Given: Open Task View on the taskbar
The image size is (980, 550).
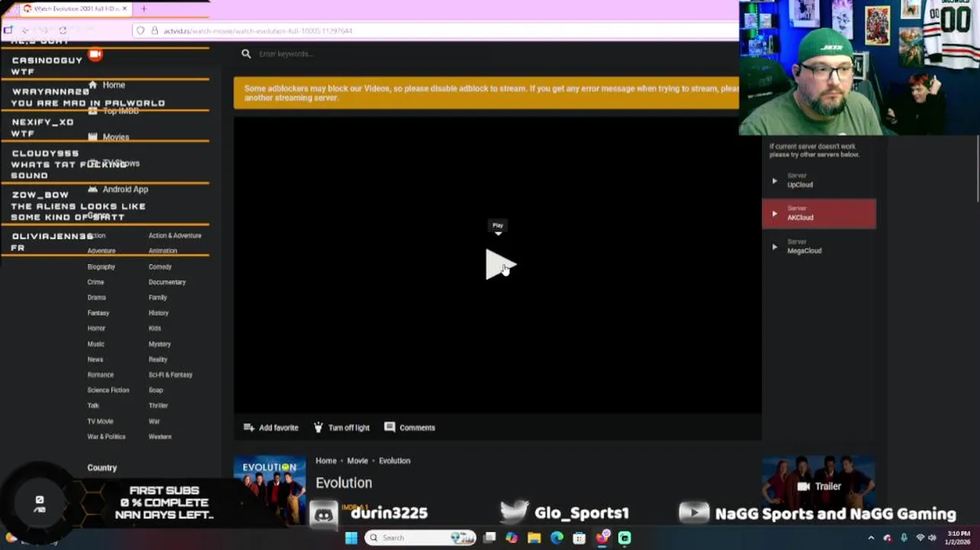Looking at the screenshot, I should [489, 538].
